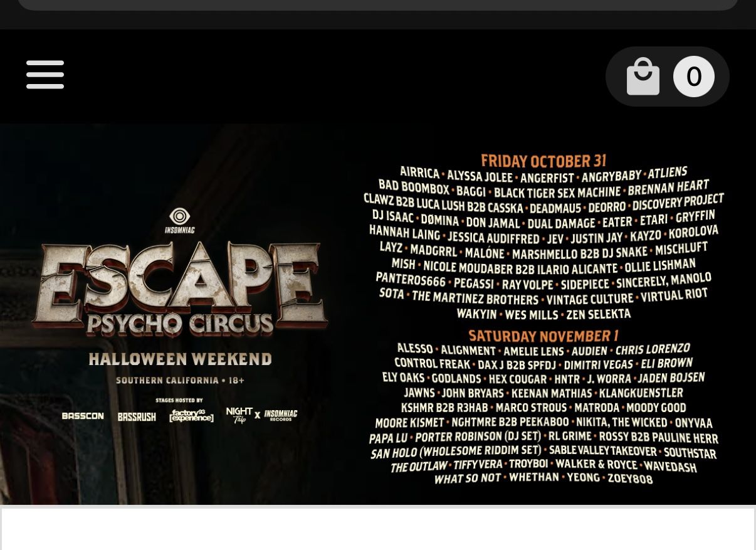Click the Factory 93 Experience logo
The image size is (756, 550).
(191, 415)
